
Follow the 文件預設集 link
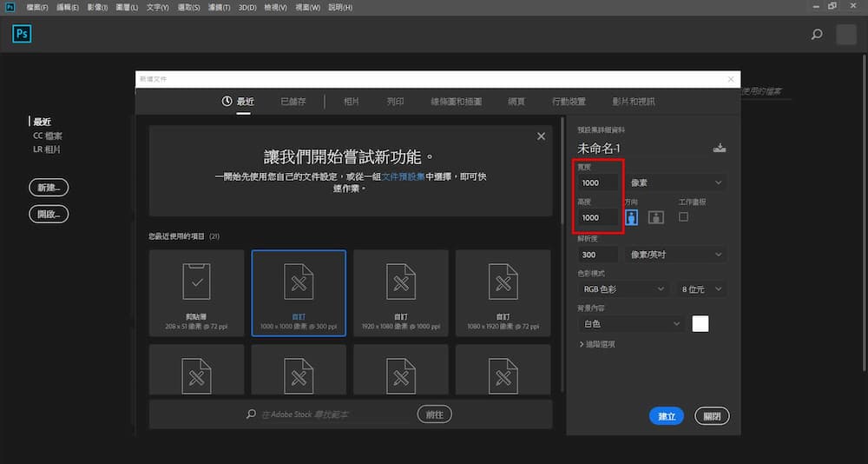click(404, 177)
